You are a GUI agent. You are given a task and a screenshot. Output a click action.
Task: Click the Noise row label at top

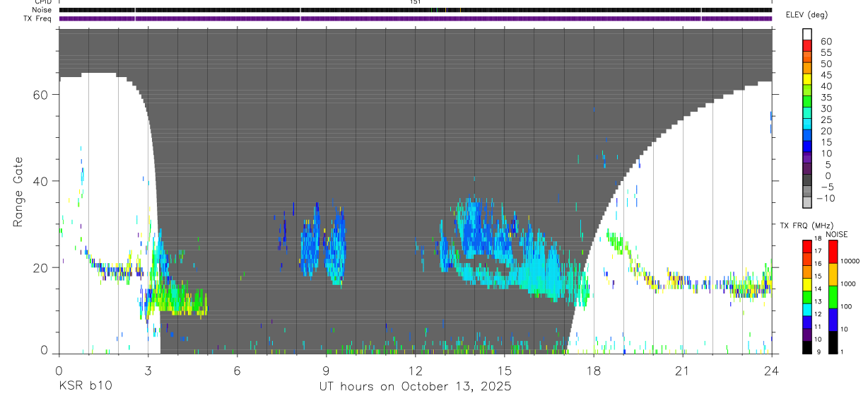click(42, 10)
